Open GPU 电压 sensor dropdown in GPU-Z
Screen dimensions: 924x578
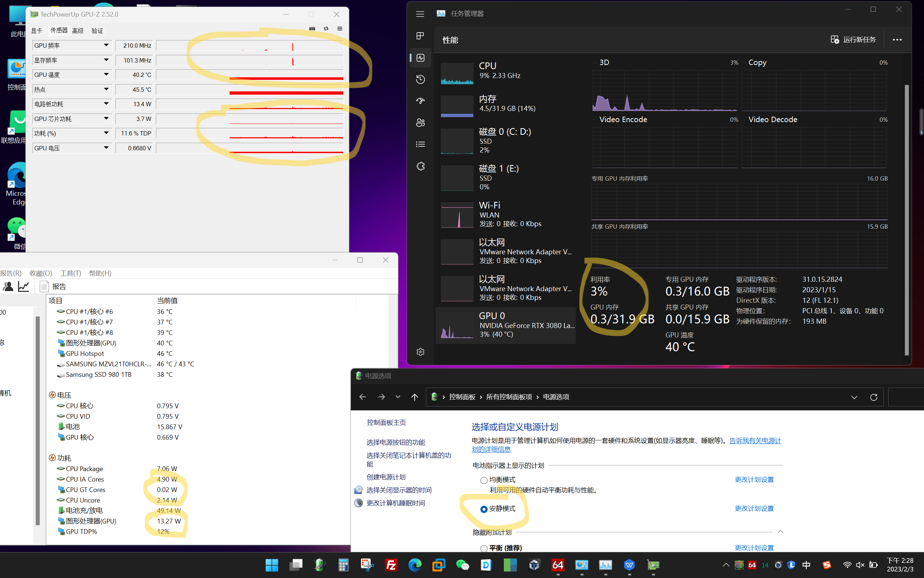(x=106, y=148)
